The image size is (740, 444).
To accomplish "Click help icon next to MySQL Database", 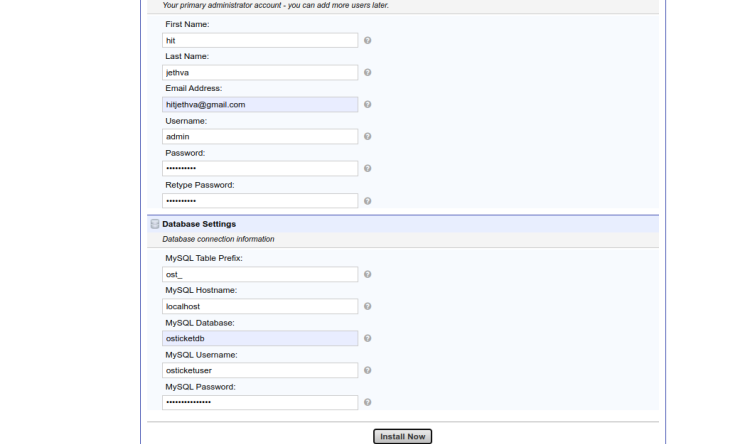I will coord(368,339).
